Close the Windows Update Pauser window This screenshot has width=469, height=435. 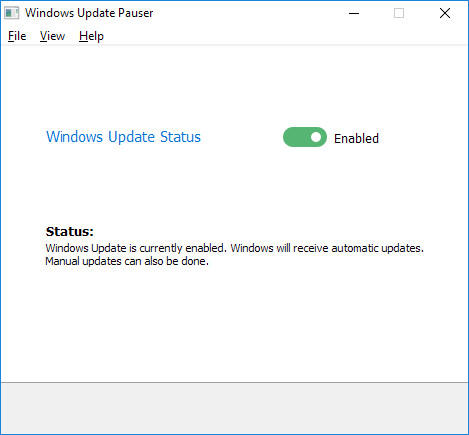click(445, 13)
